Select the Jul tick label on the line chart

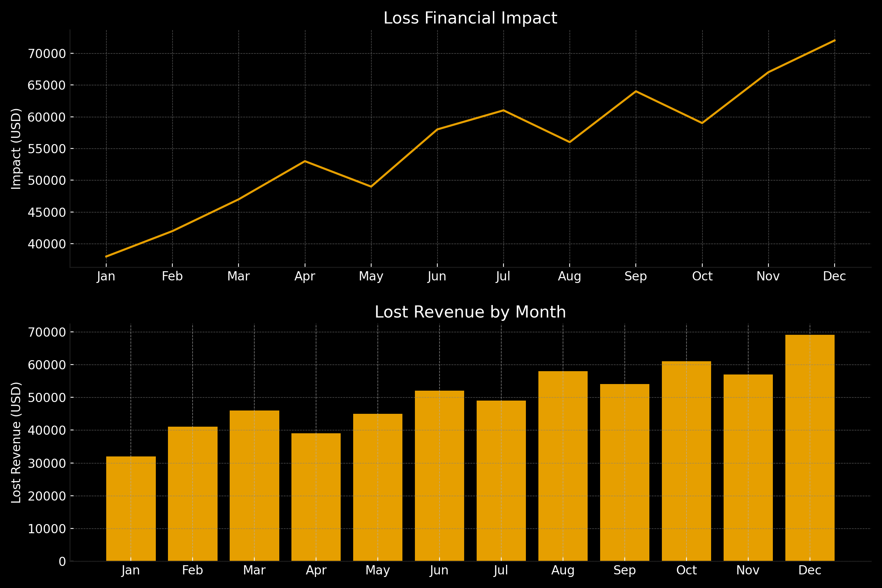coord(502,276)
